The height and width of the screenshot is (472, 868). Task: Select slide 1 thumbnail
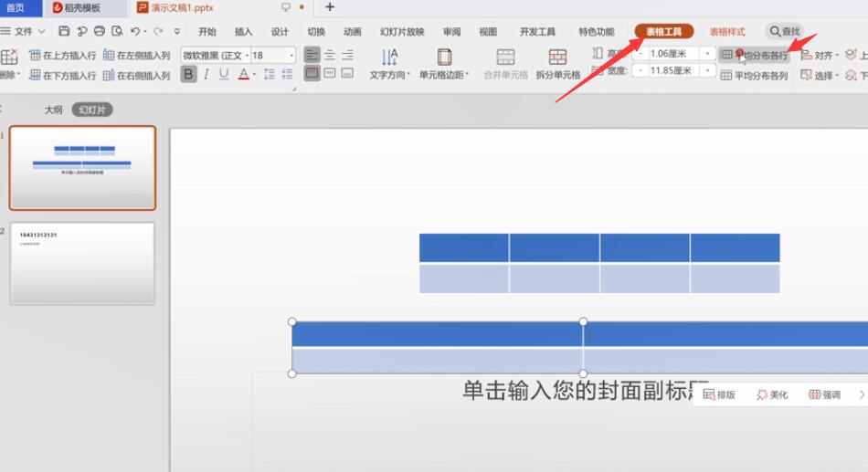[x=82, y=168]
